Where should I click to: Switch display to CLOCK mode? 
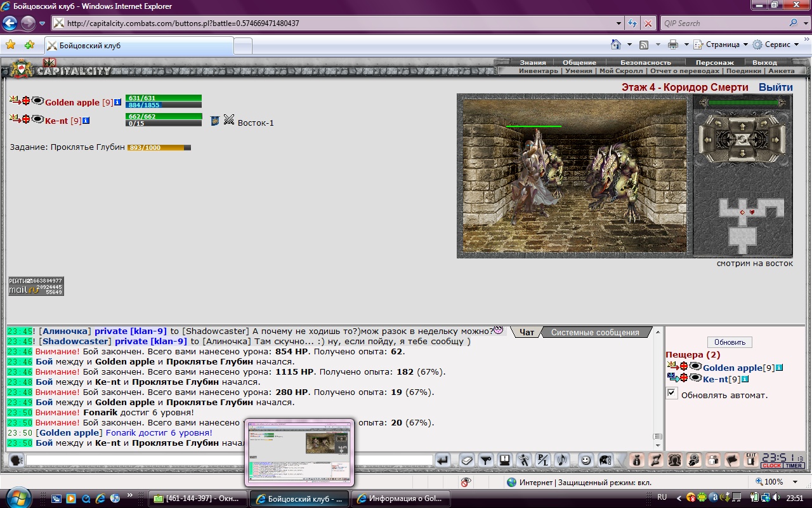coord(772,465)
